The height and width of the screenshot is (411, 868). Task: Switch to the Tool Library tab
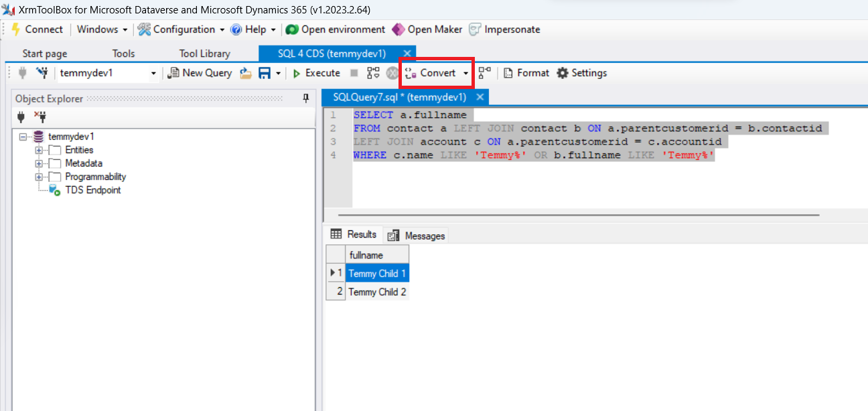pyautogui.click(x=204, y=54)
